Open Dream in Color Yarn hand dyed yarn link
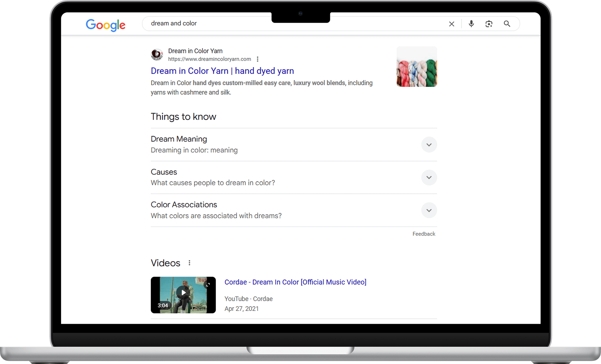This screenshot has height=364, width=601. click(222, 71)
